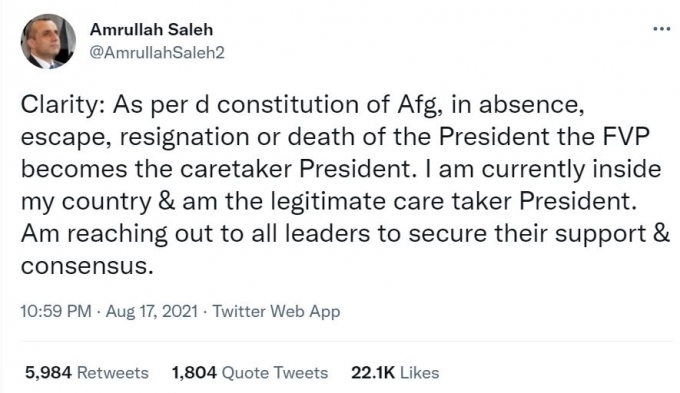The image size is (680, 393).
Task: Click the word Clarity starting the tweet
Action: click(60, 106)
